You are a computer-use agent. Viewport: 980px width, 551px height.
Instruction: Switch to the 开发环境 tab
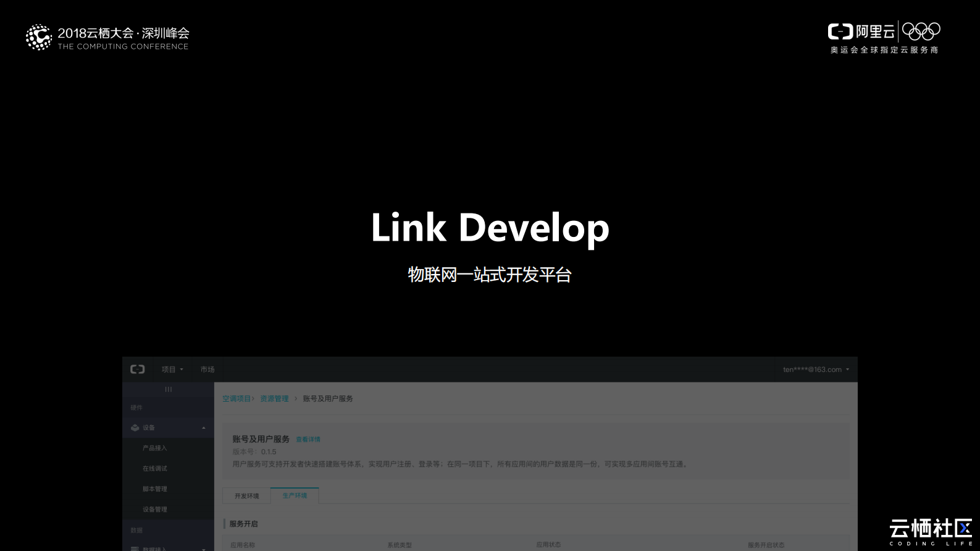(246, 495)
